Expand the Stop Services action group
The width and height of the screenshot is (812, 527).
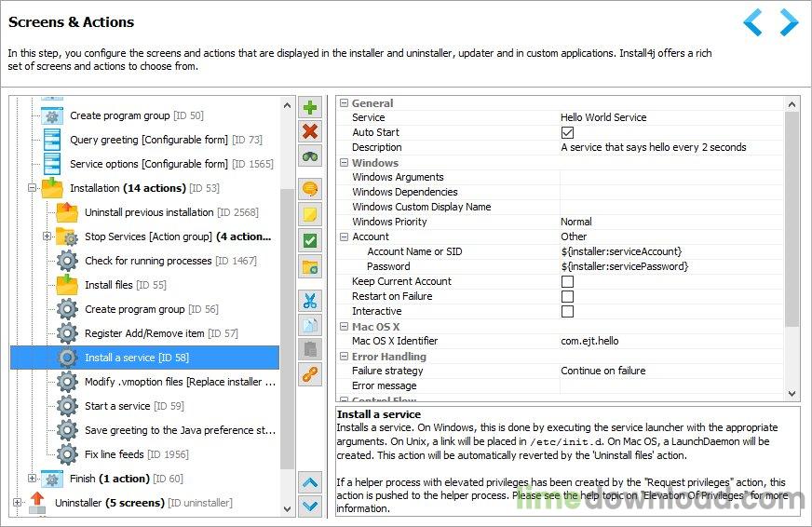tap(47, 236)
